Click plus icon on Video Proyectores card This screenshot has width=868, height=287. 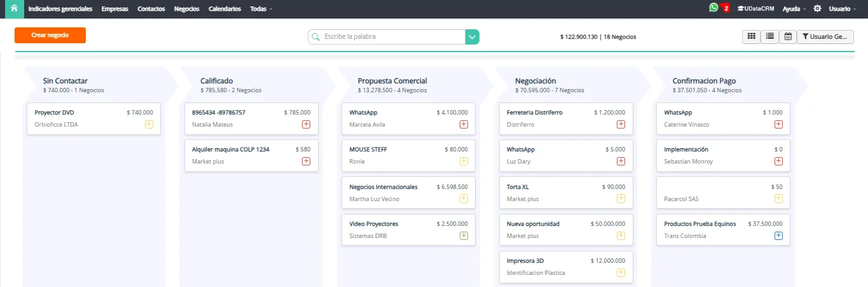464,235
